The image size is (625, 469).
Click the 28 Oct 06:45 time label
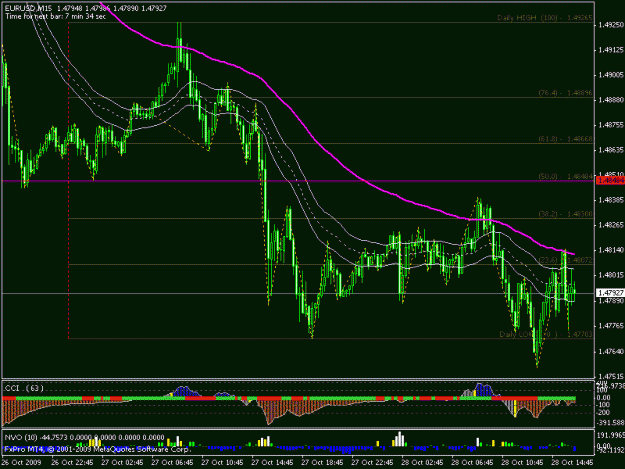click(x=472, y=463)
